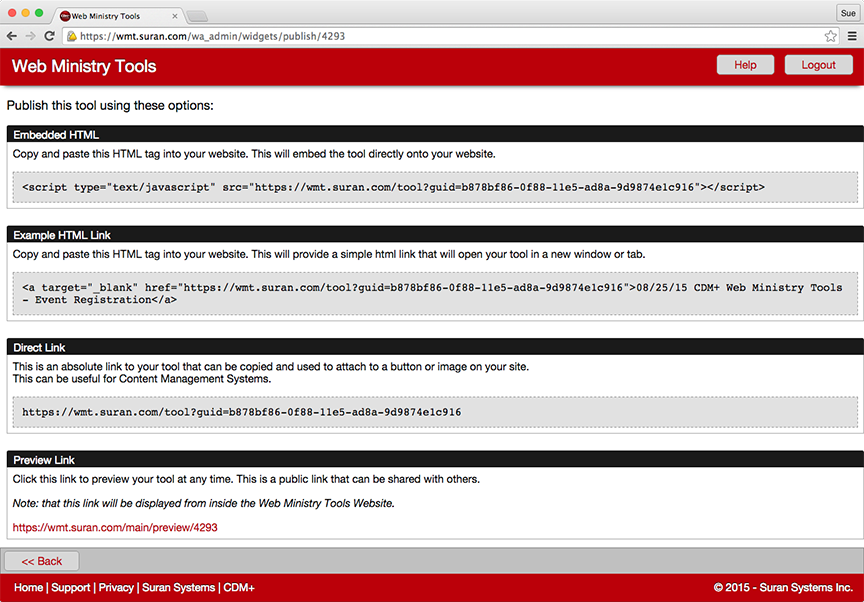This screenshot has width=864, height=602.
Task: Click the italic Note about Web Ministry Tools Website
Action: click(x=203, y=503)
